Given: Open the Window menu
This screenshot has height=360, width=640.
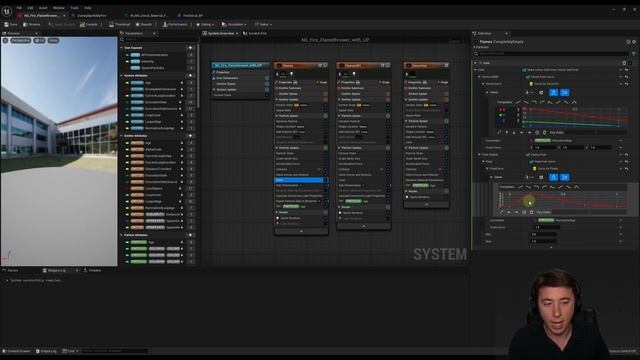Looking at the screenshot, I should [x=58, y=8].
